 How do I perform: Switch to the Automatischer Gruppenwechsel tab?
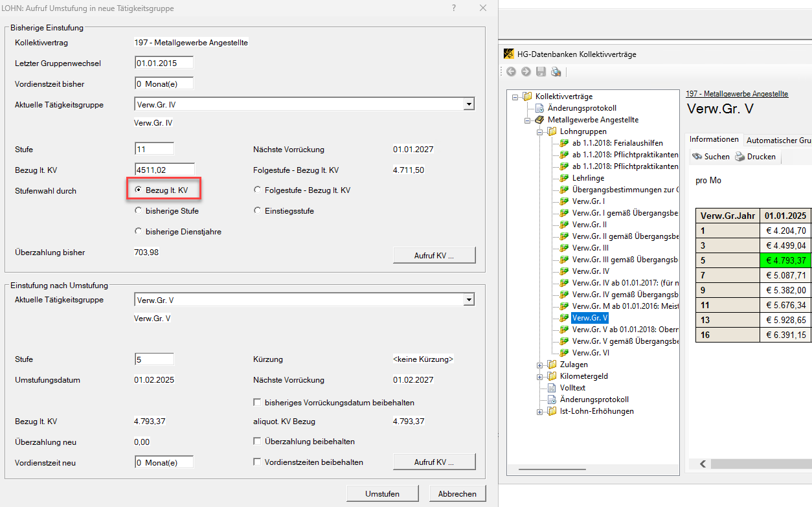pos(778,140)
